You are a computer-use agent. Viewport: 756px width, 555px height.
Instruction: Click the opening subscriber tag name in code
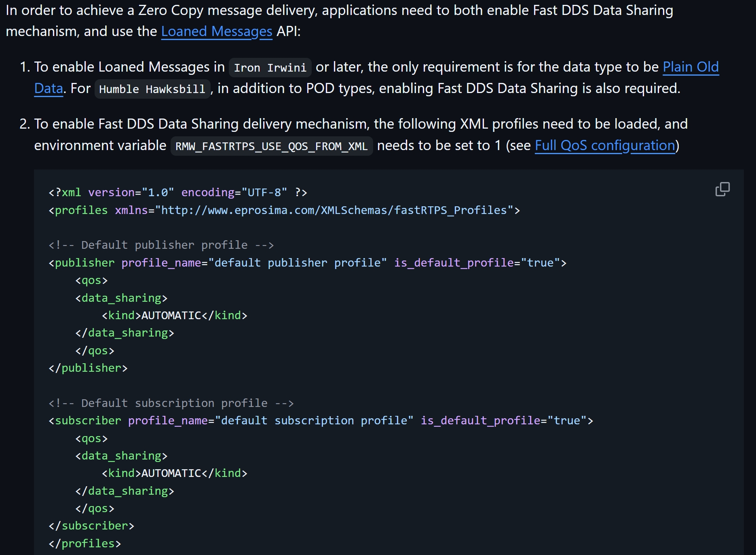pyautogui.click(x=88, y=421)
